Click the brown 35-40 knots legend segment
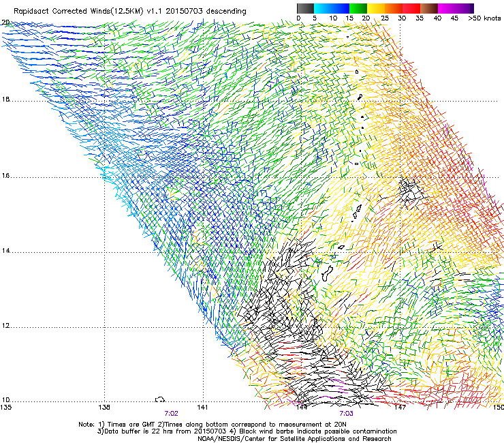504x443 pixels. (x=429, y=8)
